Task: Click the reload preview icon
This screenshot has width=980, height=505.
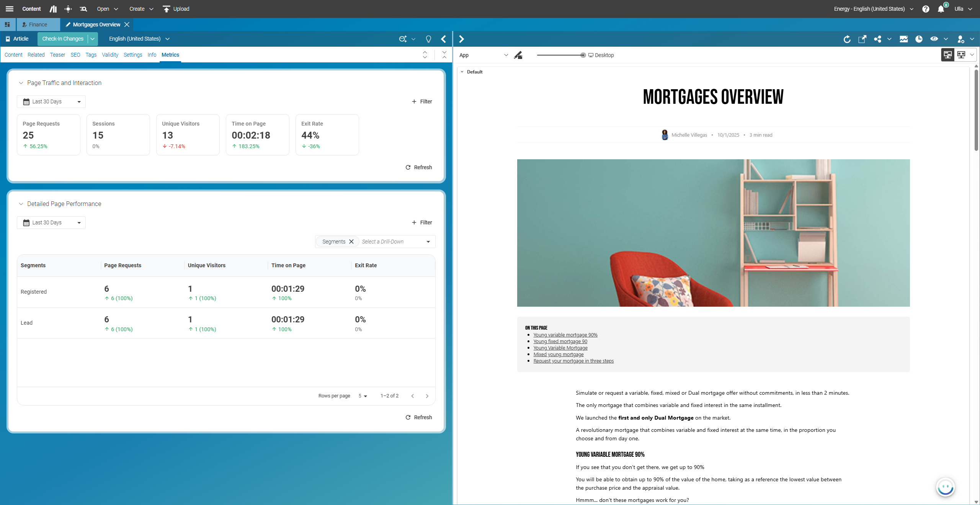Action: tap(847, 39)
